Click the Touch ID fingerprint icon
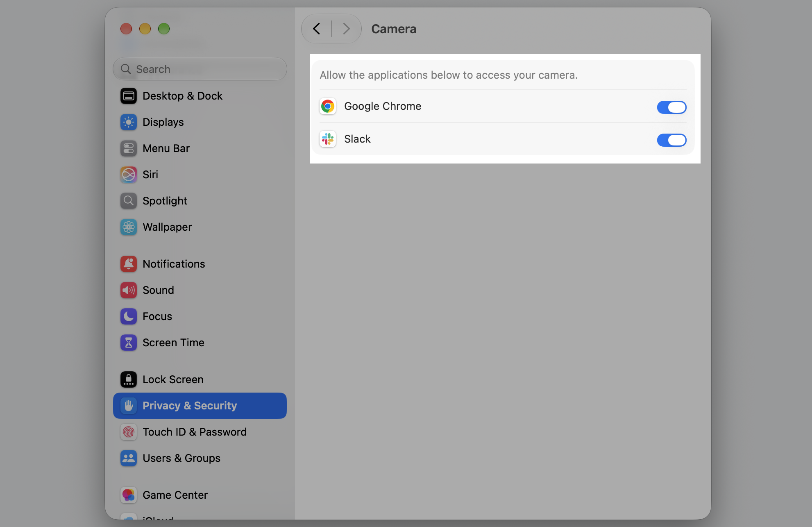812x527 pixels. tap(129, 432)
